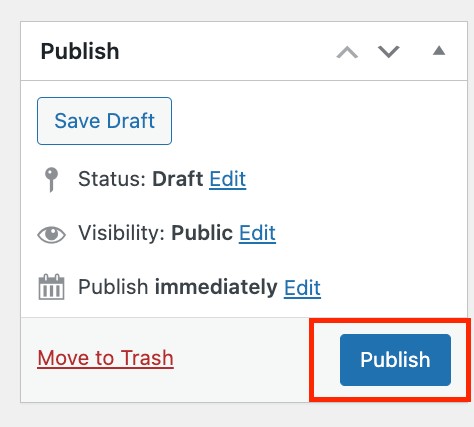Click the calendar schedule icon
This screenshot has height=427, width=474.
51,287
